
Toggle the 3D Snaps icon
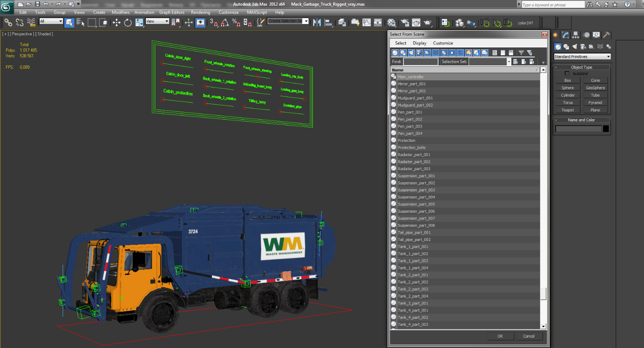point(214,22)
